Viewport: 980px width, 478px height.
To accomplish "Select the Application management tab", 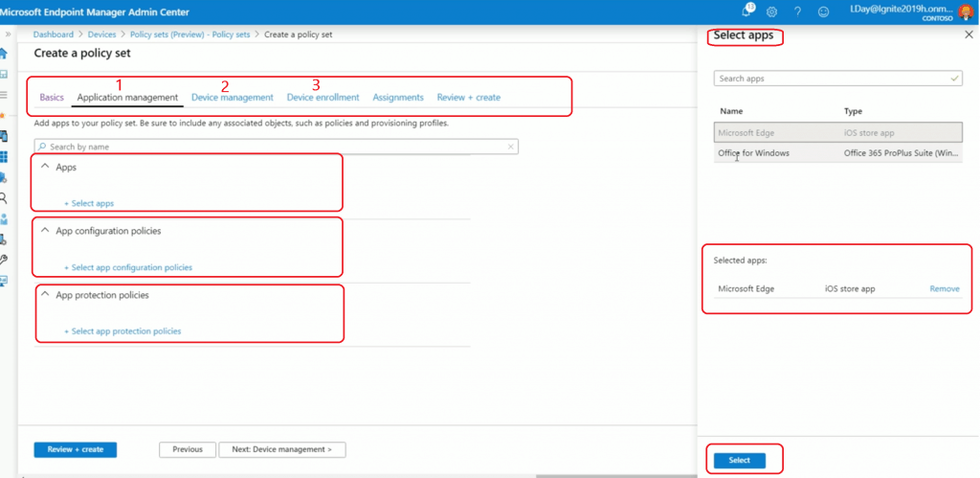I will click(x=127, y=97).
